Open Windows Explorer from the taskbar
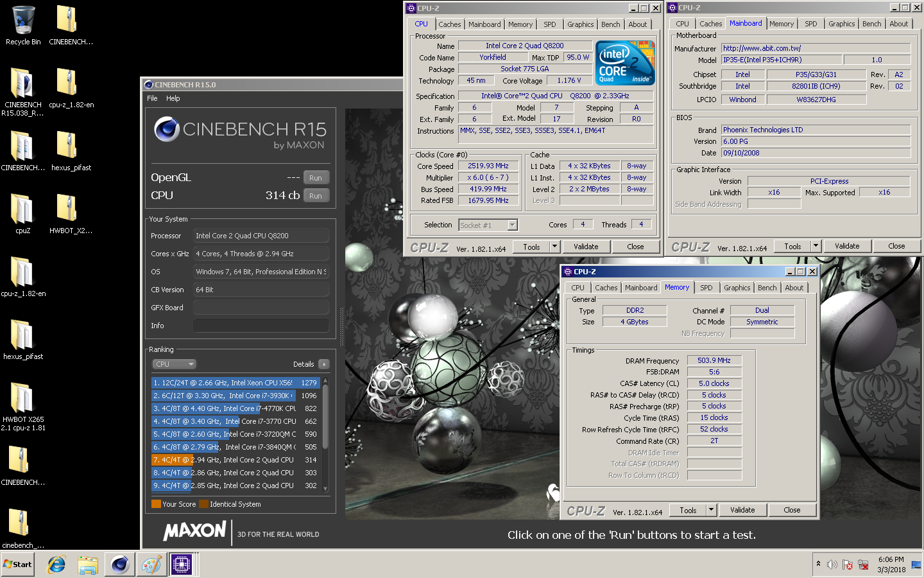 (x=88, y=565)
